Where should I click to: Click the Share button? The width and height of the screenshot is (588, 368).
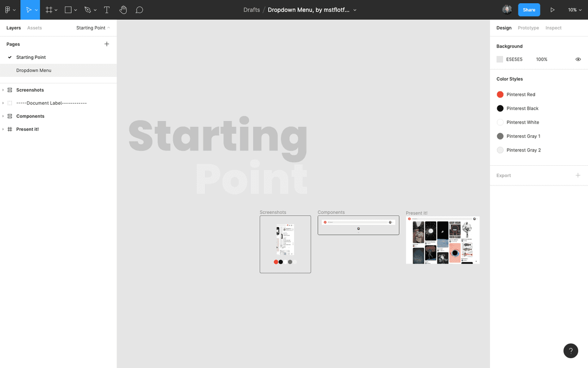[x=529, y=9]
